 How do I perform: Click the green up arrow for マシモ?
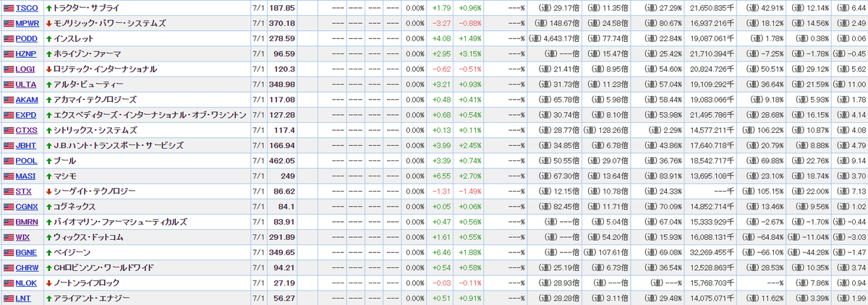click(x=48, y=176)
